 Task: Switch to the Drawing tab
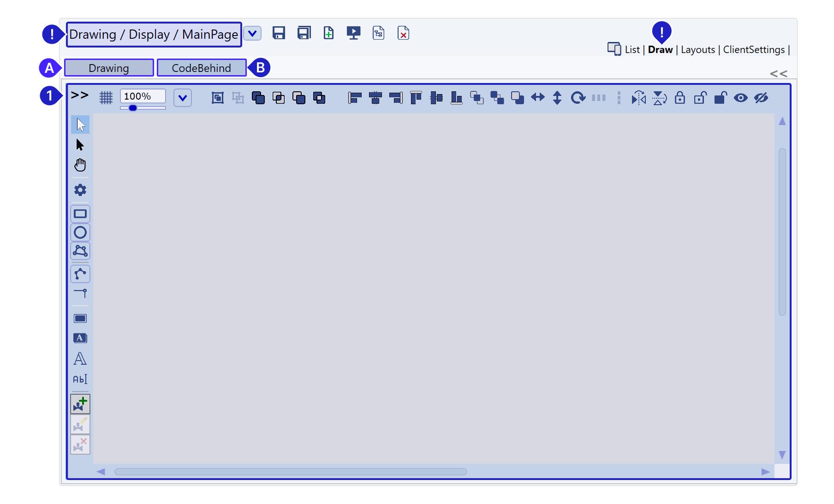pos(109,68)
